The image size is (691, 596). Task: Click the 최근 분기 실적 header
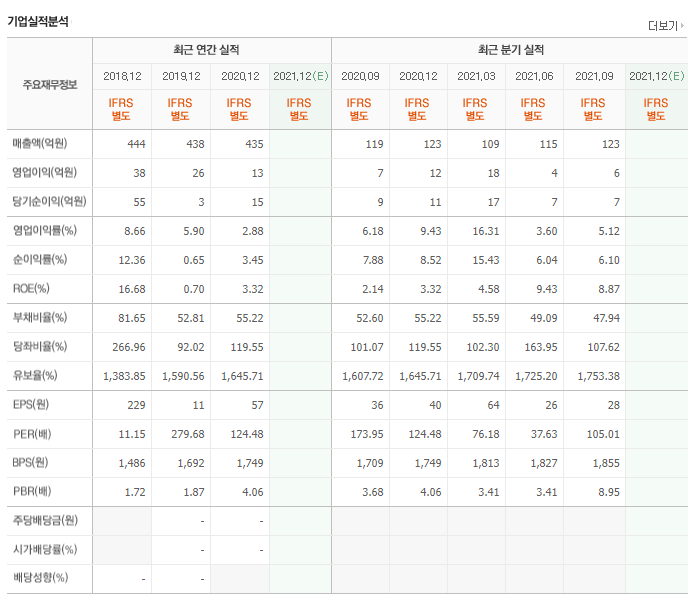point(511,50)
